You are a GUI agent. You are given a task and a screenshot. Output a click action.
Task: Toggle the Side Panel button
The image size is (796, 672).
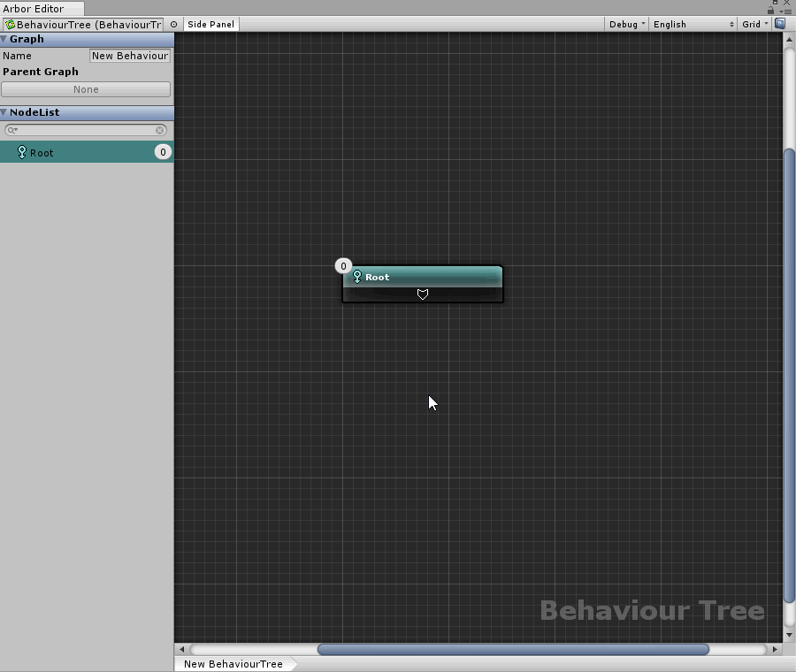(x=210, y=25)
